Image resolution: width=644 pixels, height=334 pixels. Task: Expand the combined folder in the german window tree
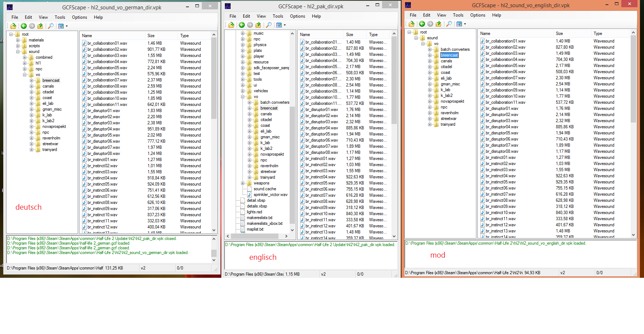click(24, 57)
